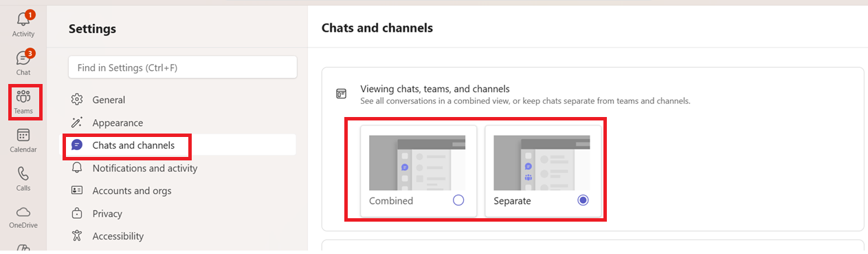Screen dimensions: 868x254
Task: Open the Chat icon in sidebar
Action: pos(23,59)
